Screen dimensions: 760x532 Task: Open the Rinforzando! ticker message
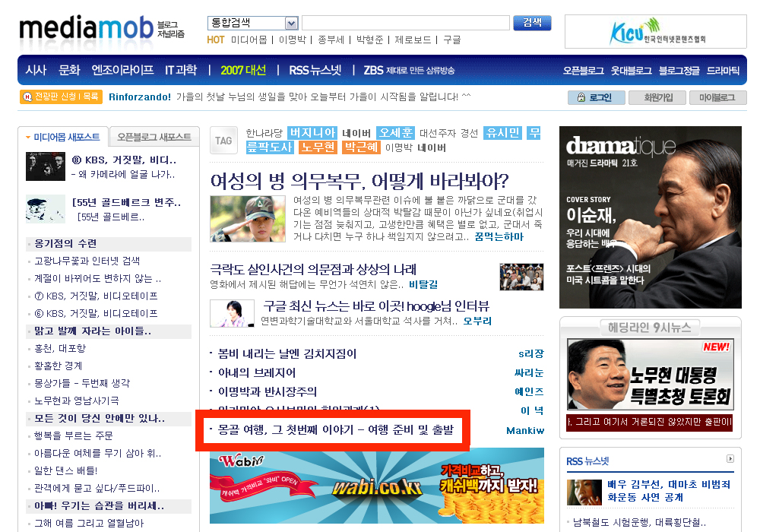[290, 97]
